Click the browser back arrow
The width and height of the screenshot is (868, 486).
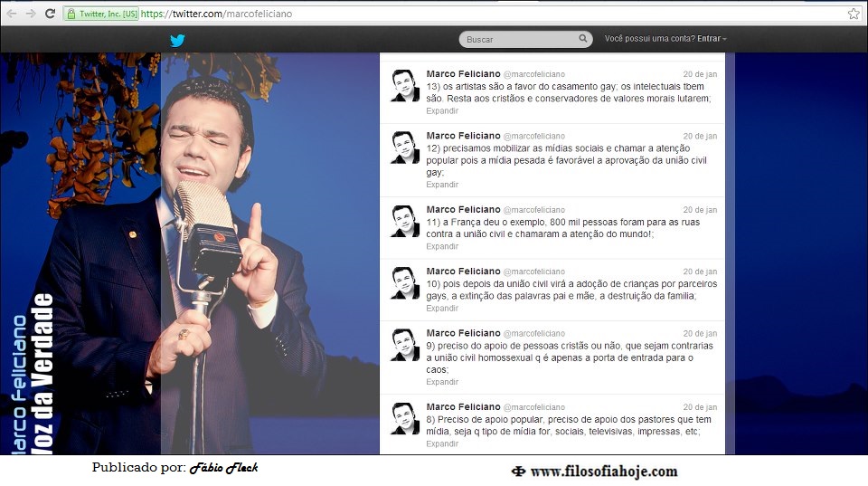click(x=12, y=14)
